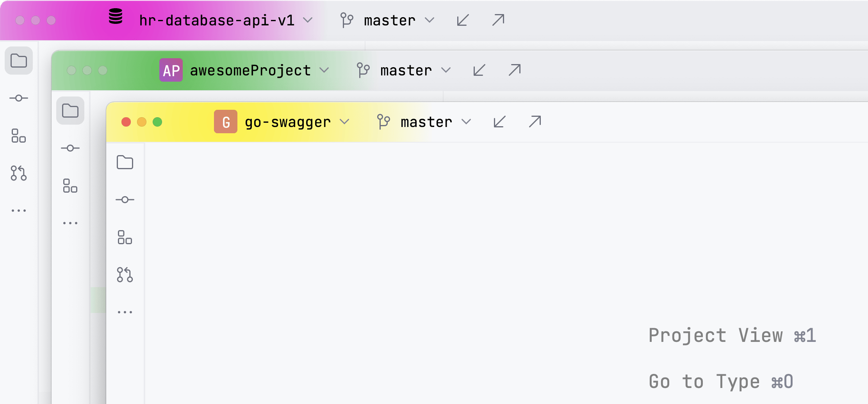This screenshot has height=404, width=868.
Task: Click Update Project arrow in go-swagger toolbar
Action: (499, 122)
